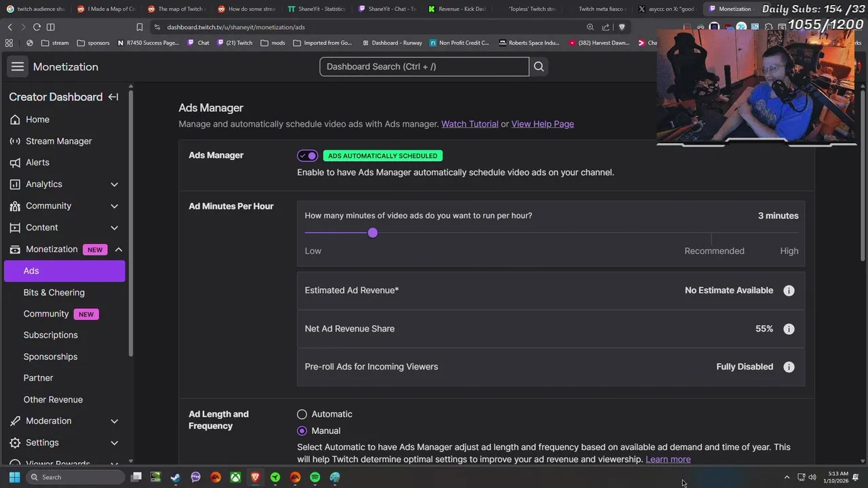Image resolution: width=868 pixels, height=488 pixels.
Task: Open the Brave Shields icon
Action: pos(622,27)
